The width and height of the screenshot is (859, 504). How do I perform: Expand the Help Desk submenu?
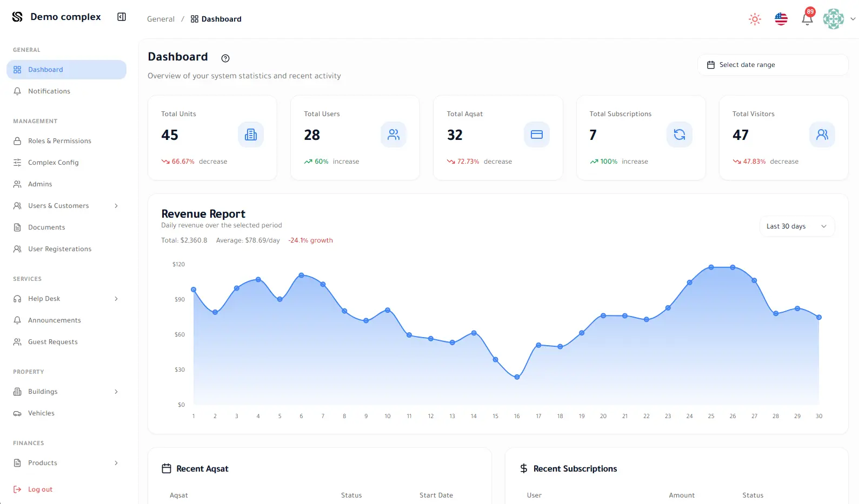tap(116, 299)
